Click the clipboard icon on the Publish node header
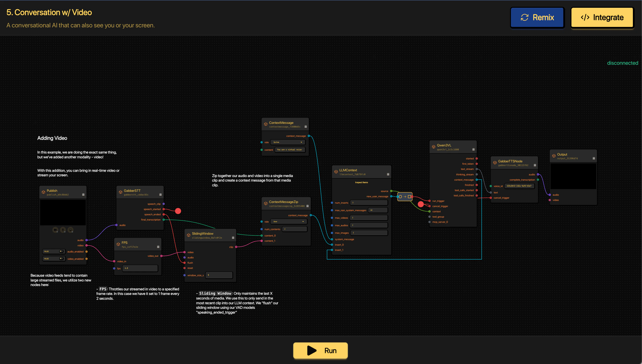 [x=84, y=195]
